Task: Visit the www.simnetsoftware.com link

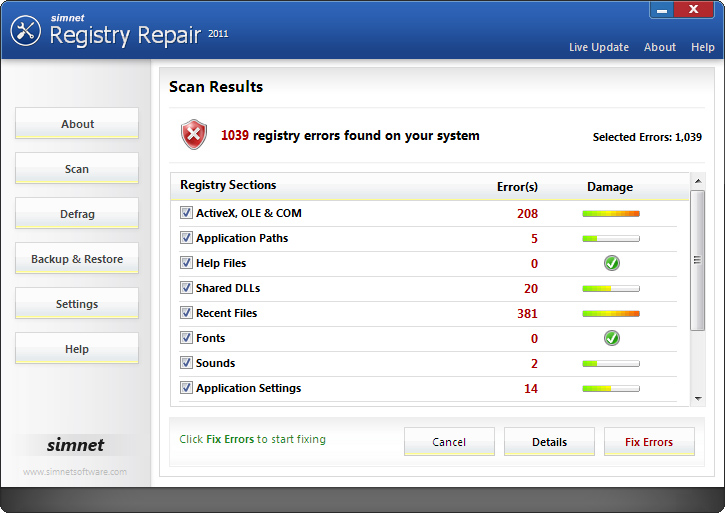Action: click(x=75, y=472)
